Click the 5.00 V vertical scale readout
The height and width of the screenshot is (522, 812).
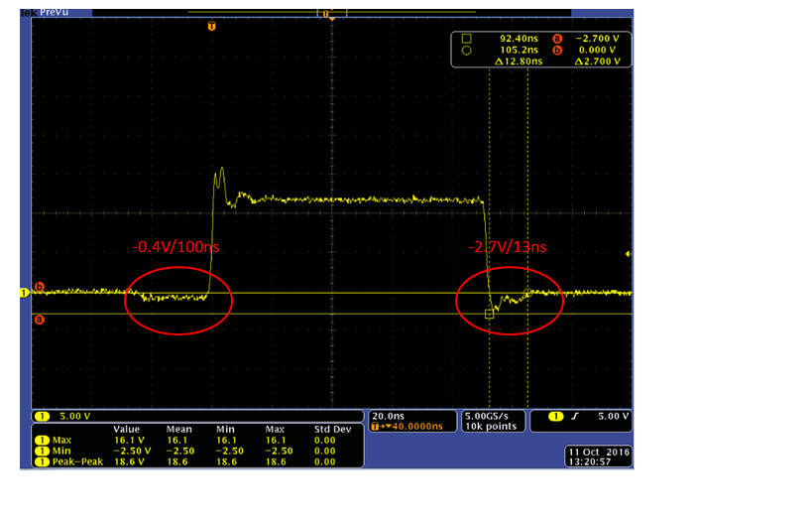(75, 416)
